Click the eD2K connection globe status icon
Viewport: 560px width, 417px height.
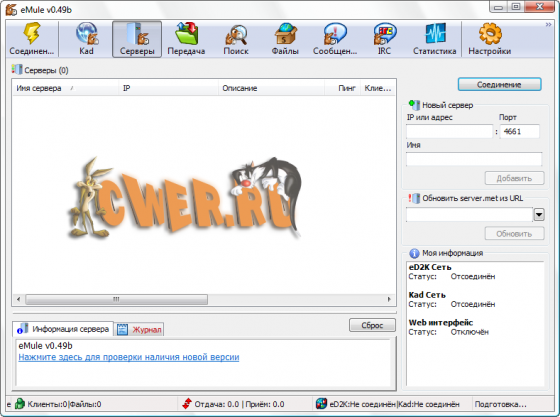coord(321,404)
